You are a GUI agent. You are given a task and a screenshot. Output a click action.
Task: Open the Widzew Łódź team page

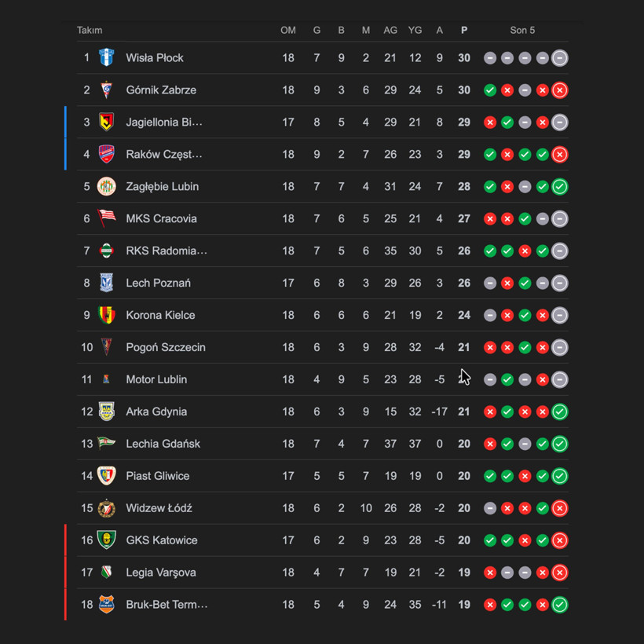pos(159,508)
